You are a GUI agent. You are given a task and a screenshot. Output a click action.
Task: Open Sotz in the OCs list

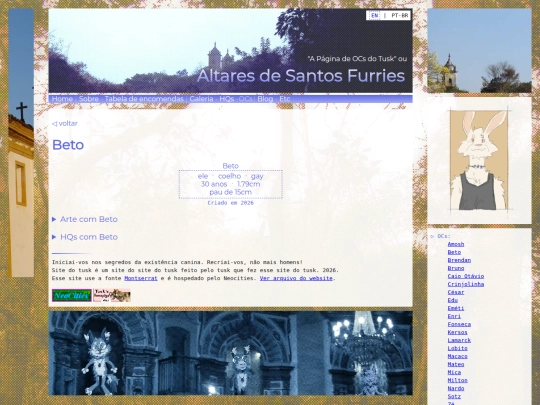point(454,396)
